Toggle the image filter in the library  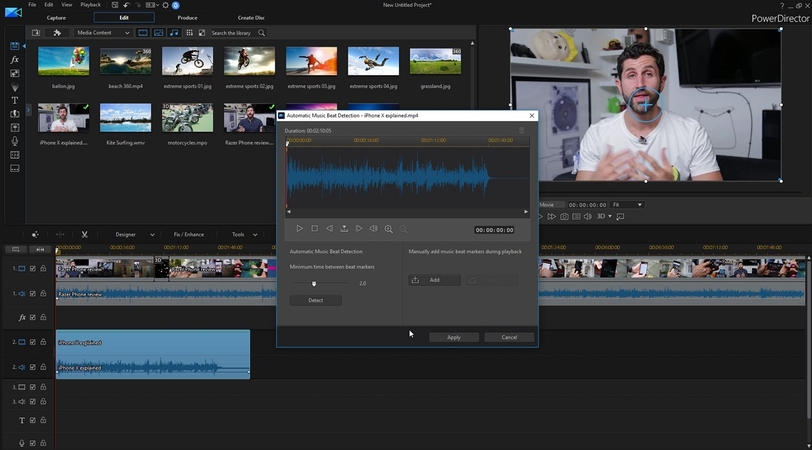pyautogui.click(x=158, y=33)
